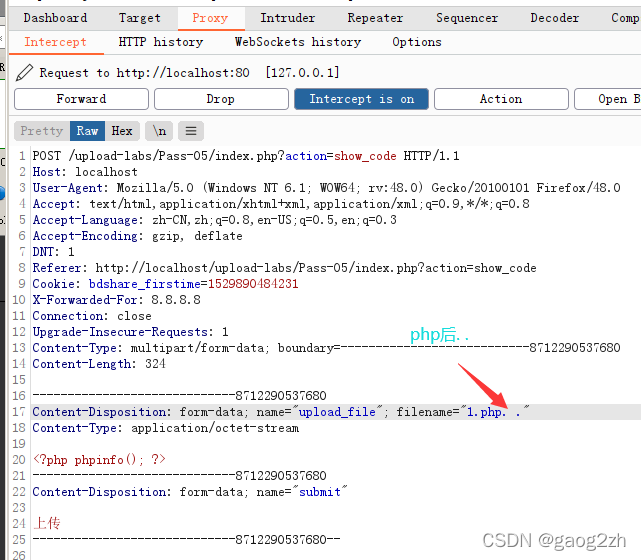Switch message view to Raw
The image size is (641, 560).
point(87,131)
